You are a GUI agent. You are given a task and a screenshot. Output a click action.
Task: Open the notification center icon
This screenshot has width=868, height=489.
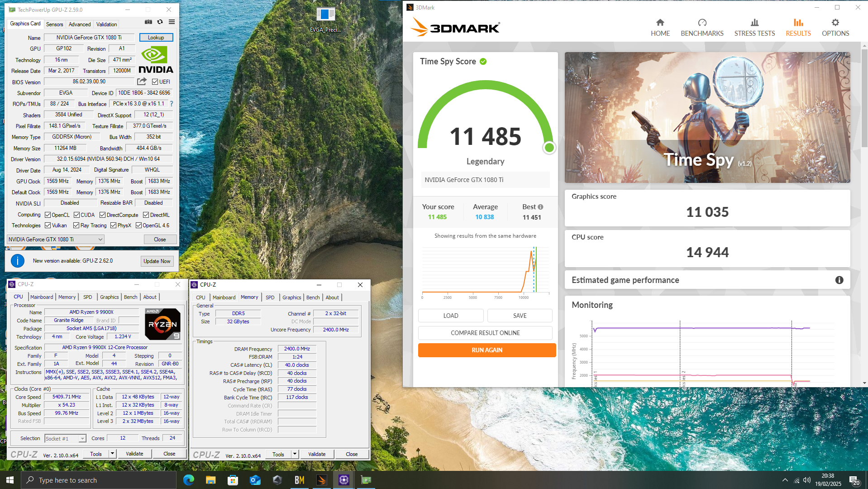854,480
